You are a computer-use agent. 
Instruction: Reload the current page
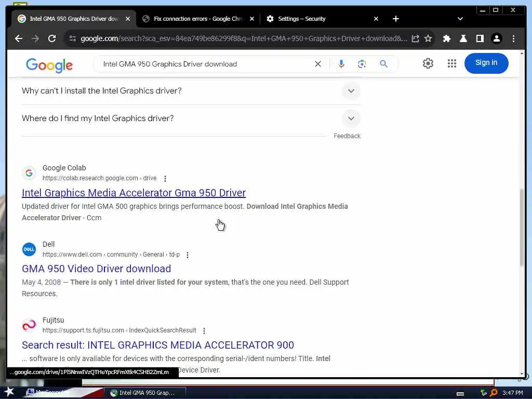(52, 38)
